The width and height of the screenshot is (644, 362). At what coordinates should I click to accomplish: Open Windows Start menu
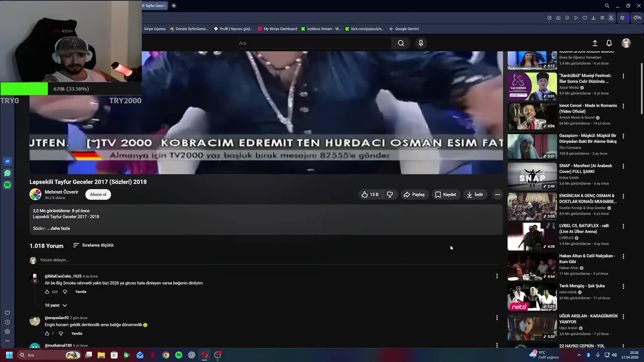tap(9, 355)
